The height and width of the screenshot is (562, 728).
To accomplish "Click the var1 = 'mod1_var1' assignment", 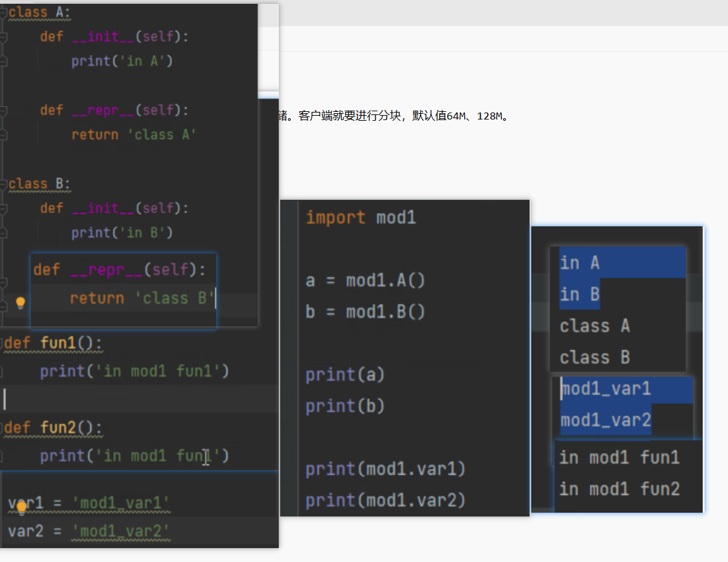I will pyautogui.click(x=89, y=503).
